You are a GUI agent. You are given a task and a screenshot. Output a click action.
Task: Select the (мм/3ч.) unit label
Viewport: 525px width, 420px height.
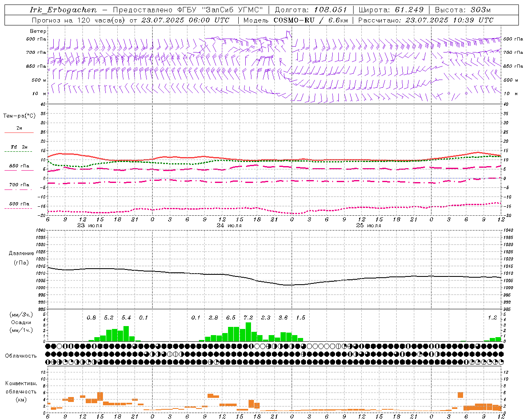[21, 315]
